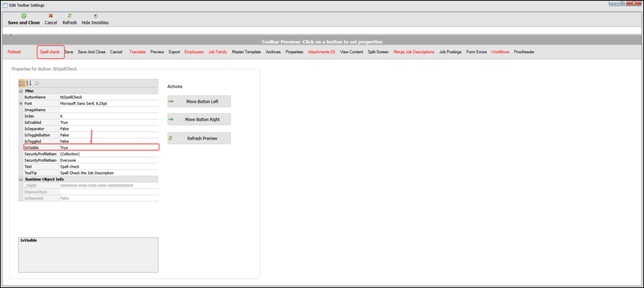
Task: Edit the Index value 6
Action: point(109,116)
